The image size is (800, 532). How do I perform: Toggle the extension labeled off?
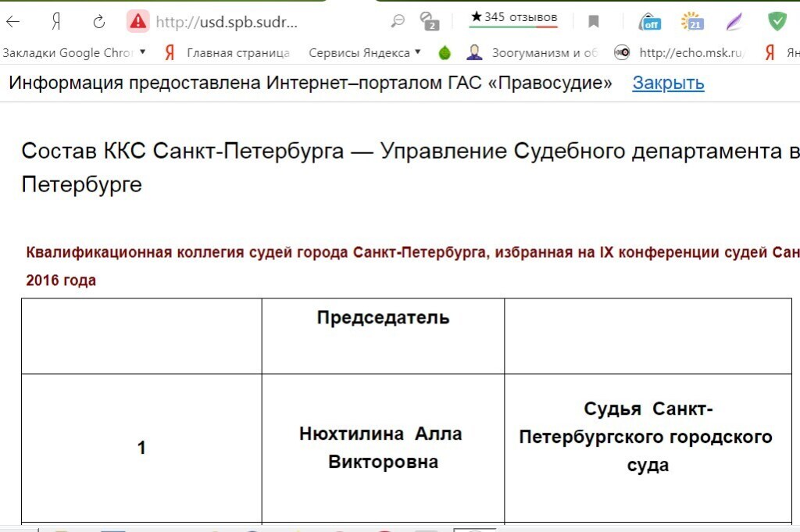point(649,22)
